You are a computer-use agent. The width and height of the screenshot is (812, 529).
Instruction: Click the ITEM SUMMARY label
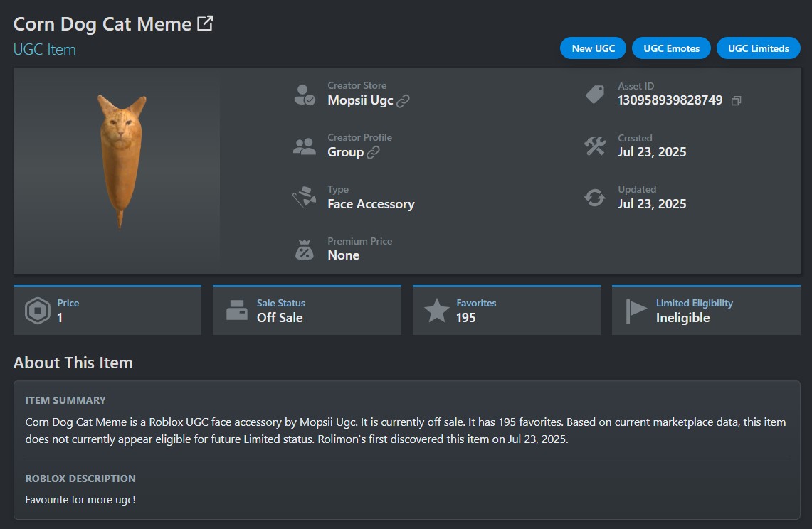[65, 400]
